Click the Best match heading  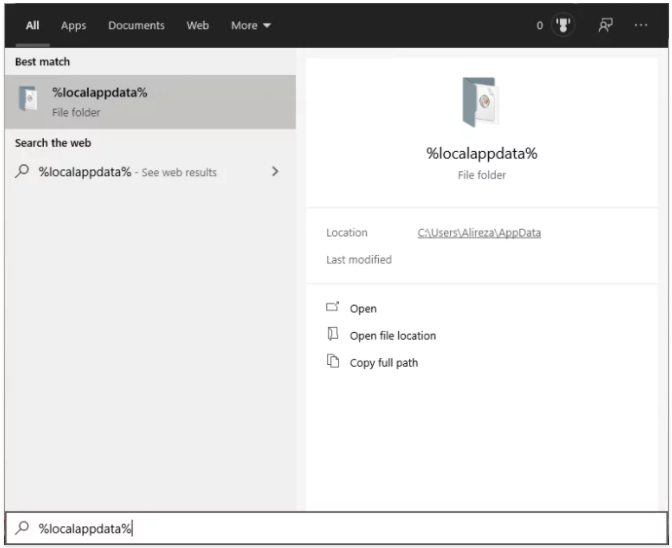click(x=42, y=62)
